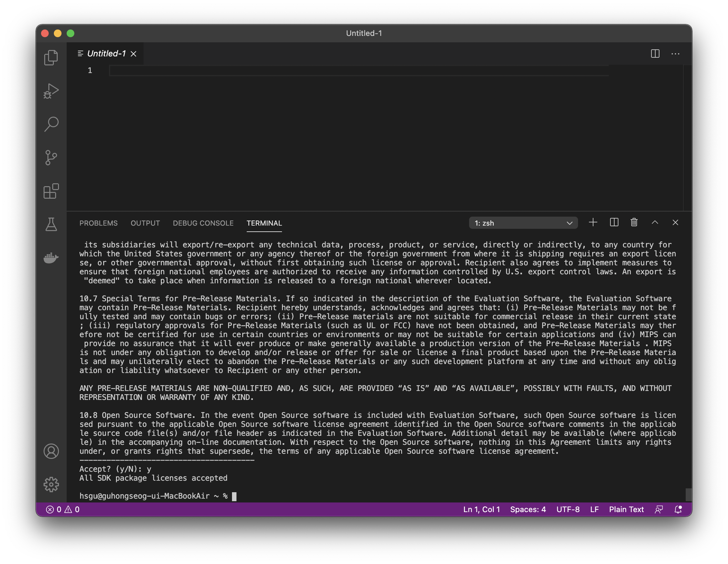The height and width of the screenshot is (564, 728).
Task: Open the Explorer view in the activity bar
Action: coord(51,57)
